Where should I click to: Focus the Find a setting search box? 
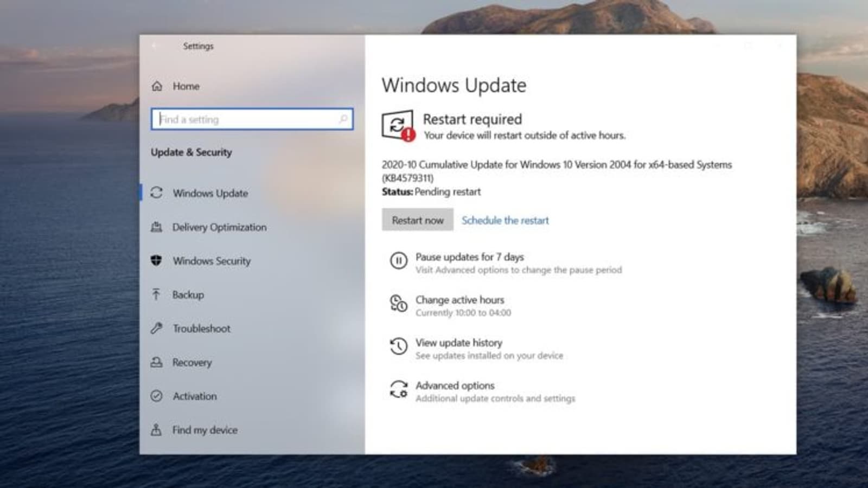[252, 119]
